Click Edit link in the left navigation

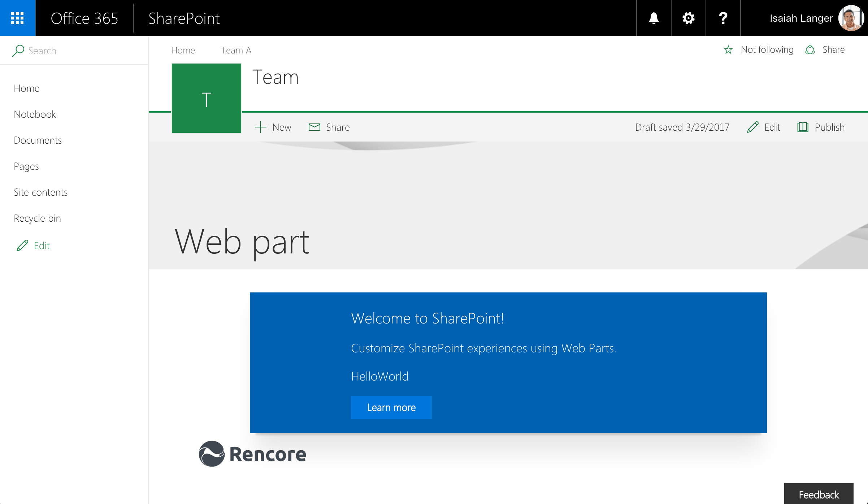tap(42, 246)
